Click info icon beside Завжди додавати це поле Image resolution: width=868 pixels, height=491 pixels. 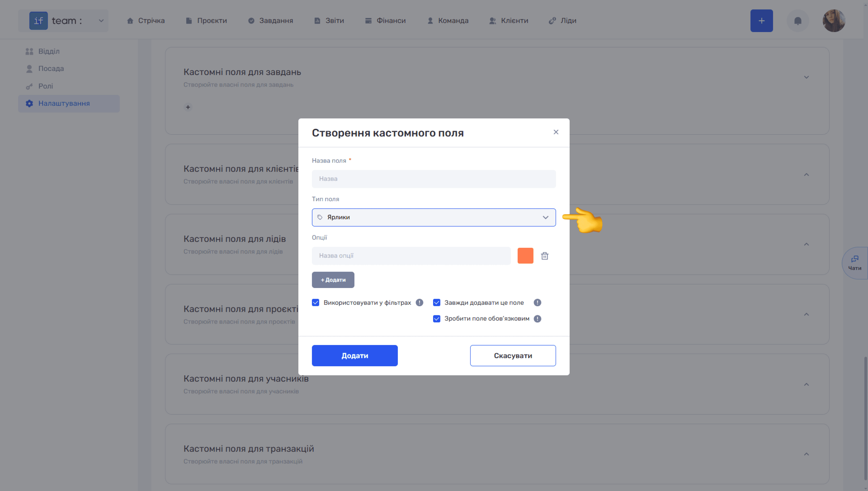537,303
